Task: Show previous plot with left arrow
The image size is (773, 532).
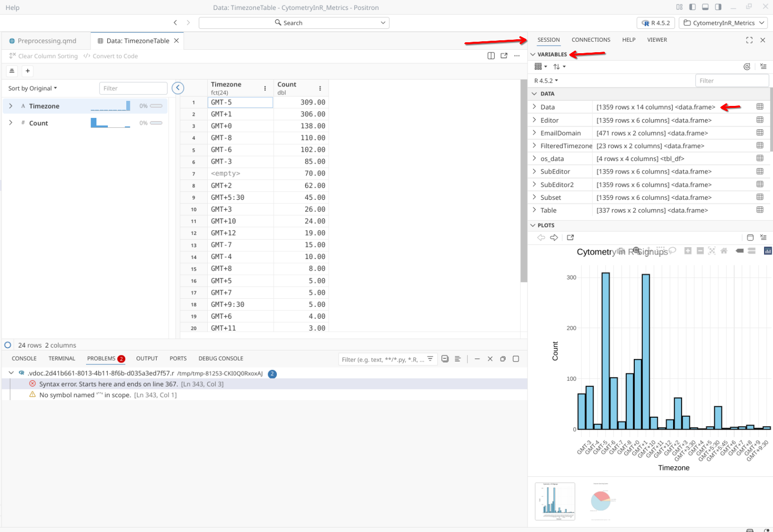Action: [x=541, y=238]
